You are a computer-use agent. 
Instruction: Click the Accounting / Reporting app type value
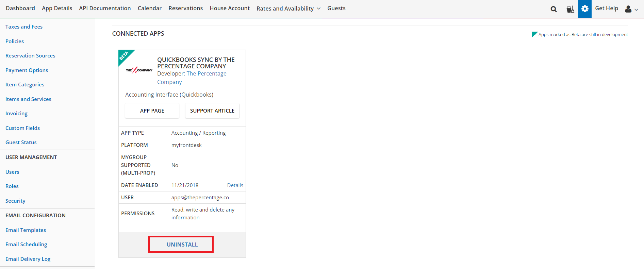[x=198, y=133]
